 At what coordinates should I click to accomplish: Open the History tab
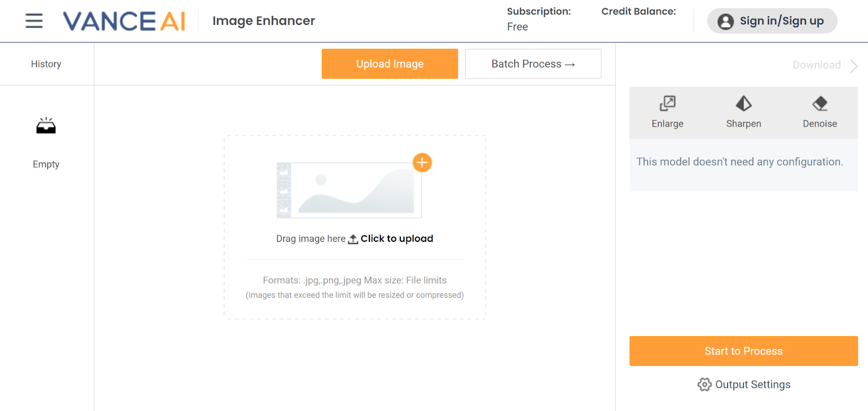[46, 64]
